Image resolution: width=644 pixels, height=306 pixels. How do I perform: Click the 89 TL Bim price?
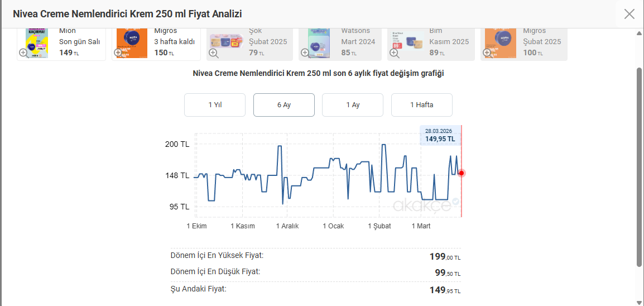point(438,52)
